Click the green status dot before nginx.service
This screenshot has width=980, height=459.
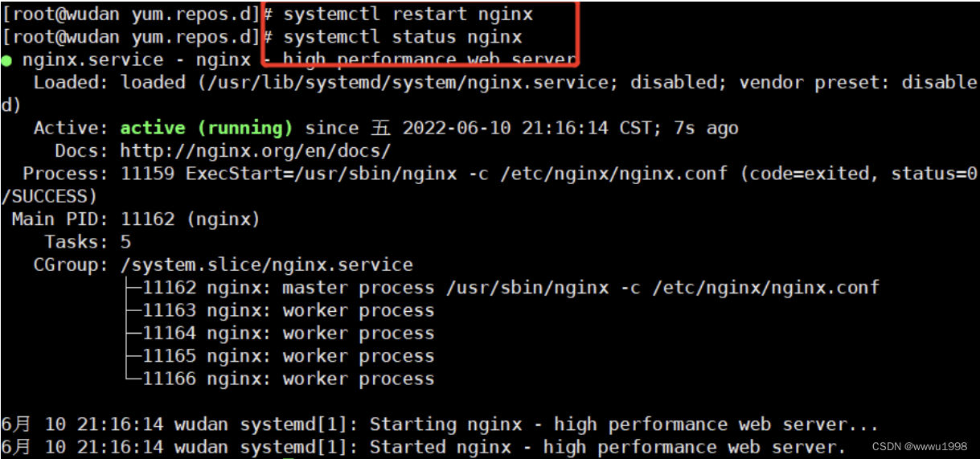point(6,60)
